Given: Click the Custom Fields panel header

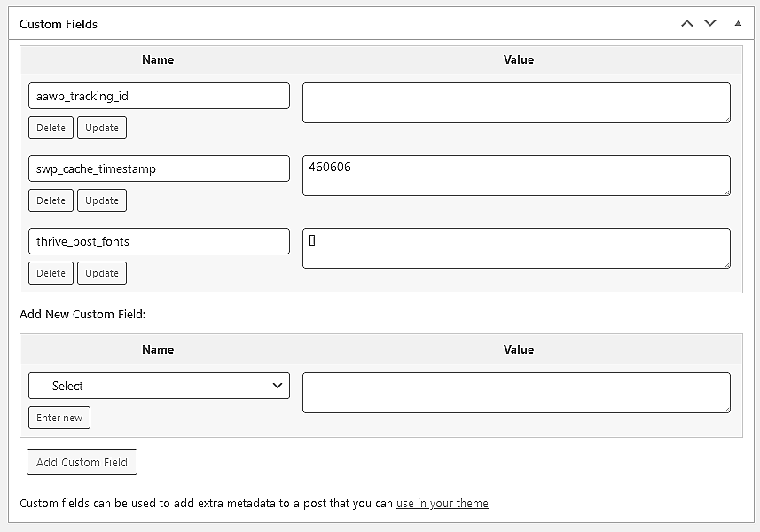Looking at the screenshot, I should point(58,24).
